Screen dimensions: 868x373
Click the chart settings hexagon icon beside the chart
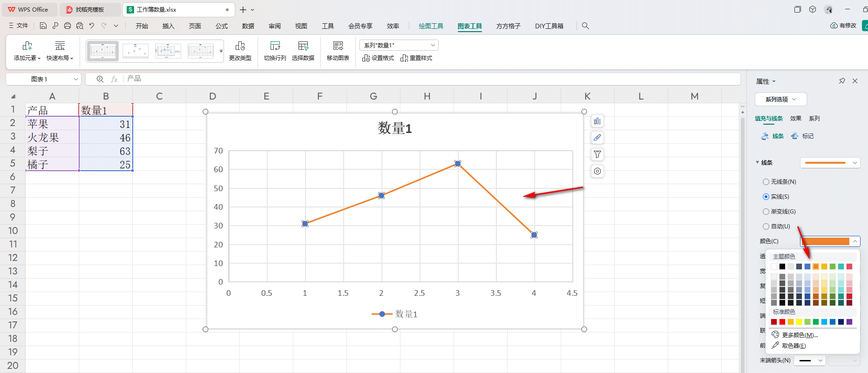click(x=597, y=171)
